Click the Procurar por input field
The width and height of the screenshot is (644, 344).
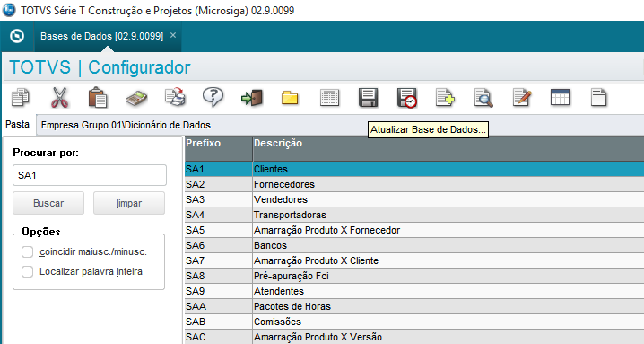(90, 175)
